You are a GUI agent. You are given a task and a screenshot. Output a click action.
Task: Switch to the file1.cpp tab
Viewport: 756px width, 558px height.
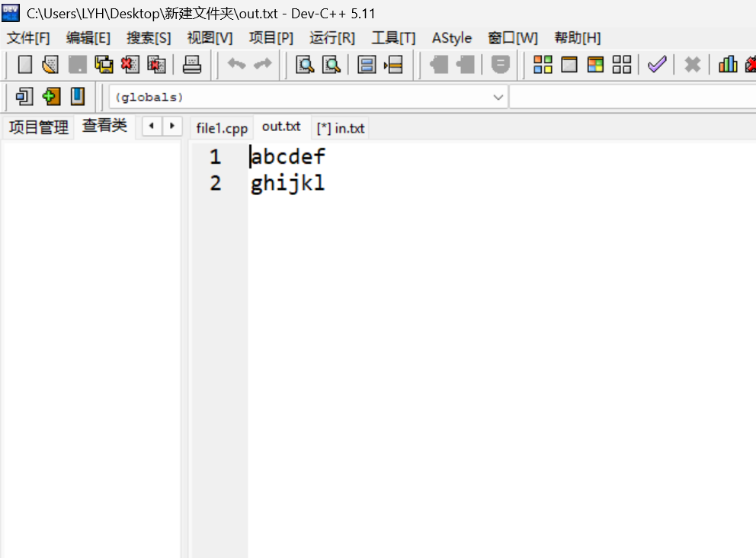222,128
